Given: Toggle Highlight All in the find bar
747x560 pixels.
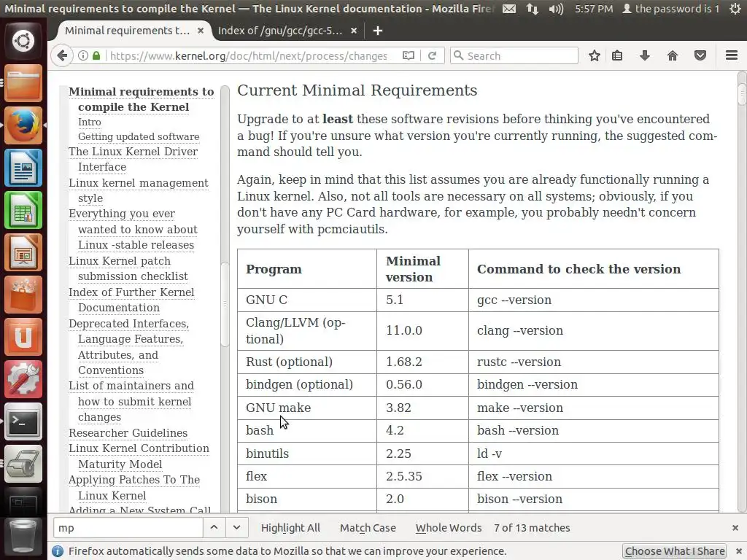Looking at the screenshot, I should tap(290, 528).
